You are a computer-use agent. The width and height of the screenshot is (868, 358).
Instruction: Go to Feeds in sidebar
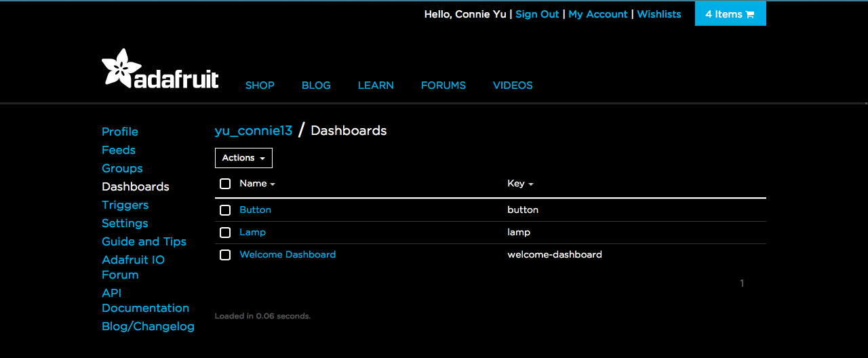[119, 150]
